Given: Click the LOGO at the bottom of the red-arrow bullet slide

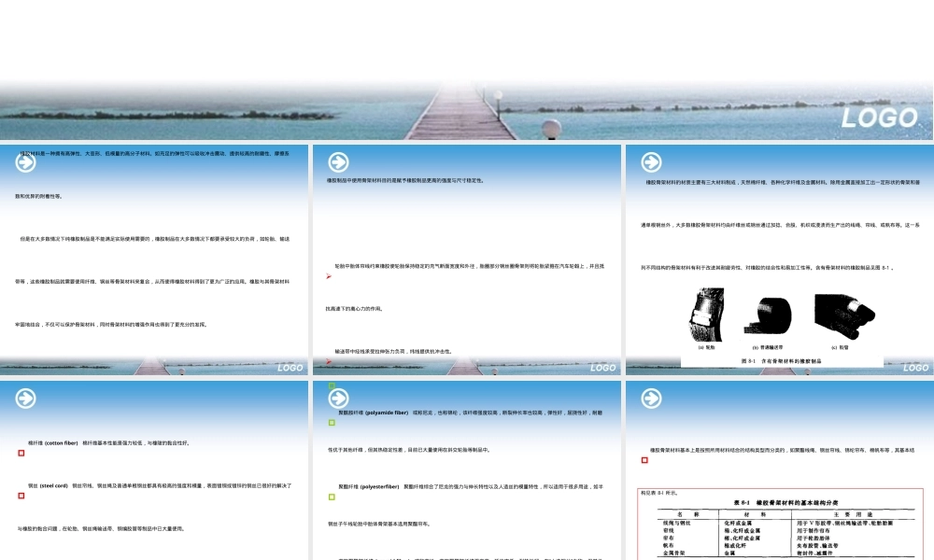Looking at the screenshot, I should (x=602, y=368).
